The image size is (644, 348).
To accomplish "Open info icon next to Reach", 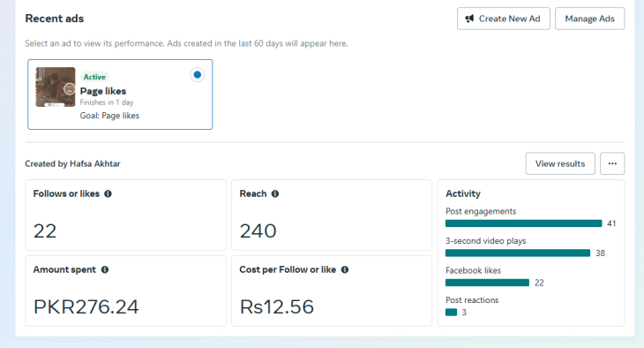I will pos(275,193).
